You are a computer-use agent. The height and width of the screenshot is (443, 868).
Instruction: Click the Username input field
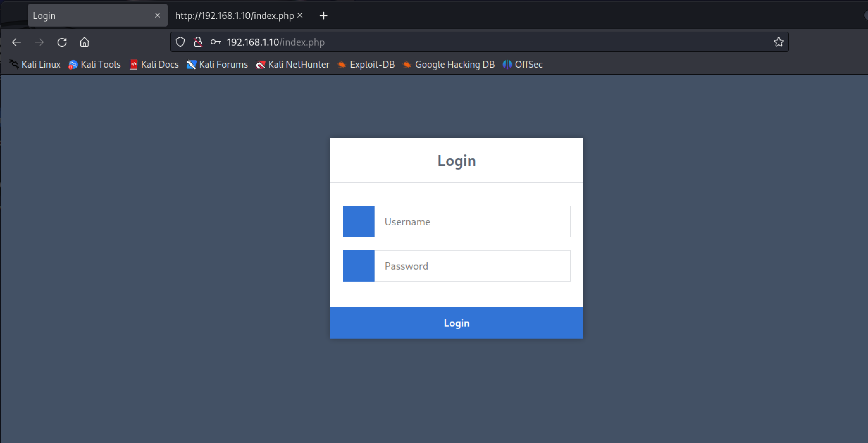pyautogui.click(x=472, y=221)
